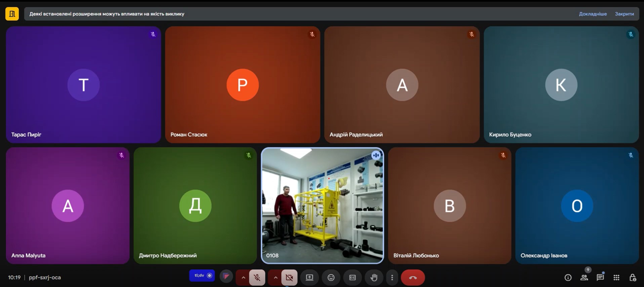Expand video settings arrow beside camera
Viewport: 644px width, 287px height.
(276, 278)
